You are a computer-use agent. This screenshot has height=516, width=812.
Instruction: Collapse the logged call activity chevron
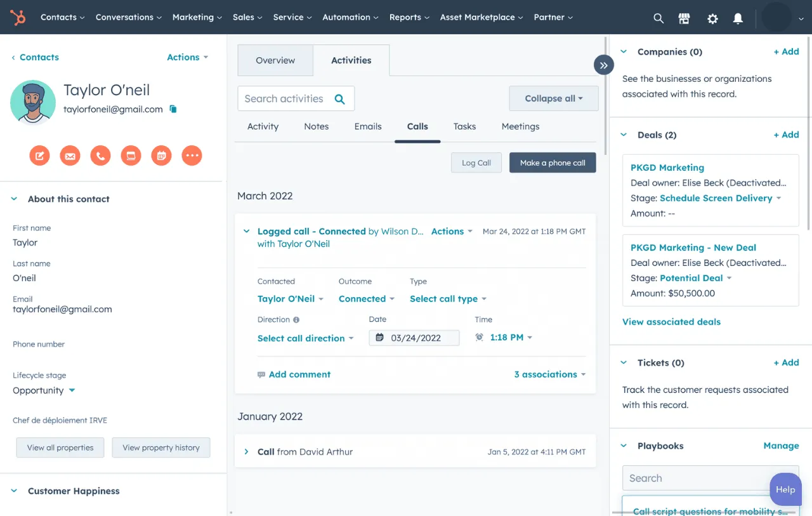[247, 232]
